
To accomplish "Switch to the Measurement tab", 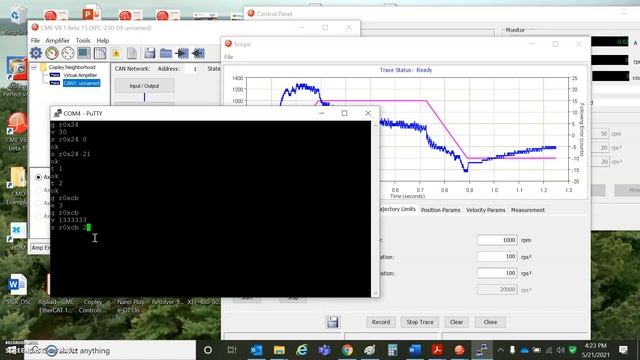I will coord(528,210).
